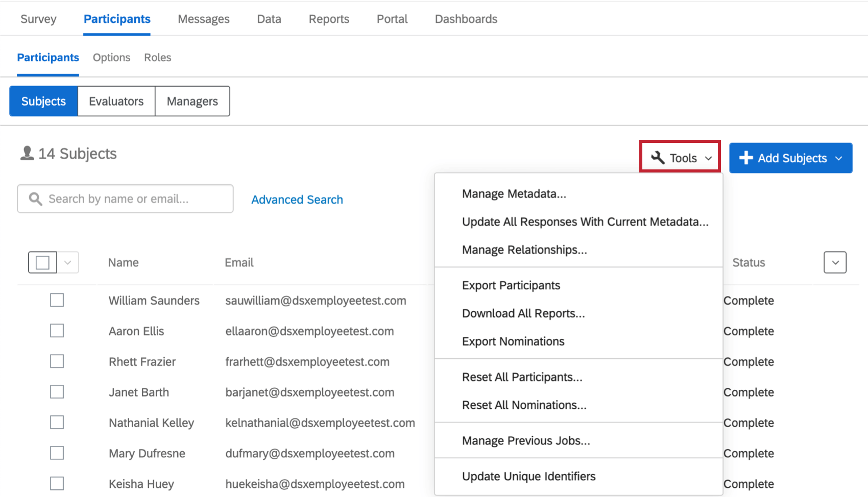Screen dimensions: 868x497
Task: Select Manage Metadata from the Tools menu
Action: click(514, 193)
